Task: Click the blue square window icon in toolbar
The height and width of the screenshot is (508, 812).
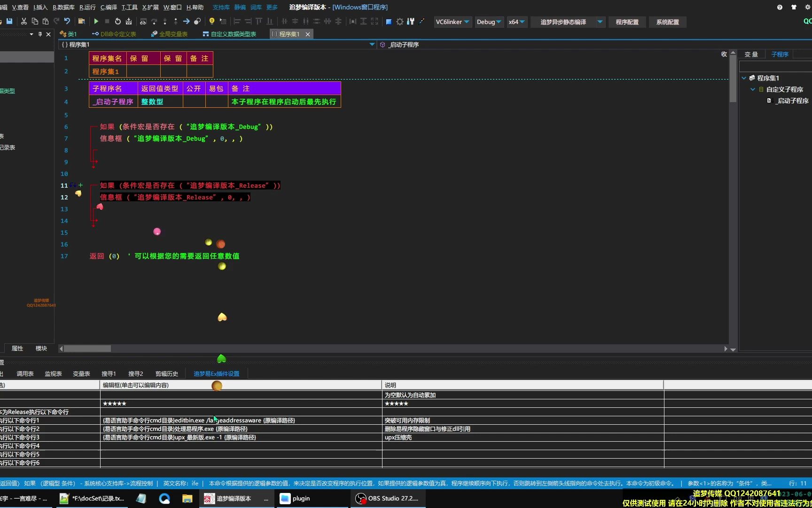Action: [389, 22]
